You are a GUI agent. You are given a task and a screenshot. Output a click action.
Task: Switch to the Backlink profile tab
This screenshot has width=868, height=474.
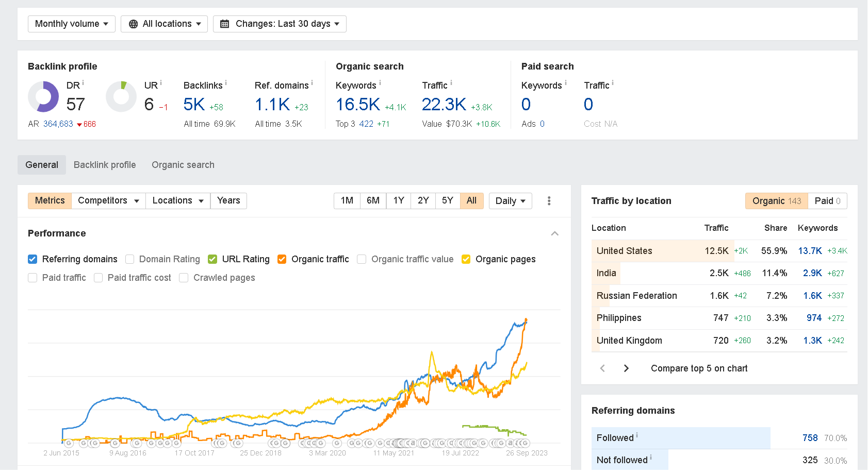pyautogui.click(x=105, y=165)
